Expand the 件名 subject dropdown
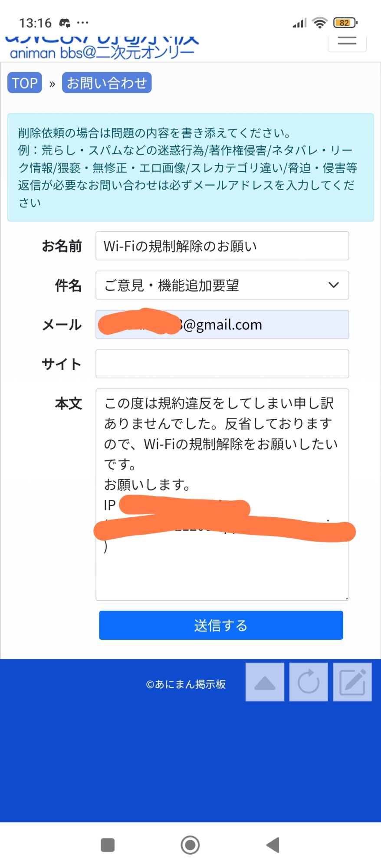The width and height of the screenshot is (381, 868). tap(222, 285)
